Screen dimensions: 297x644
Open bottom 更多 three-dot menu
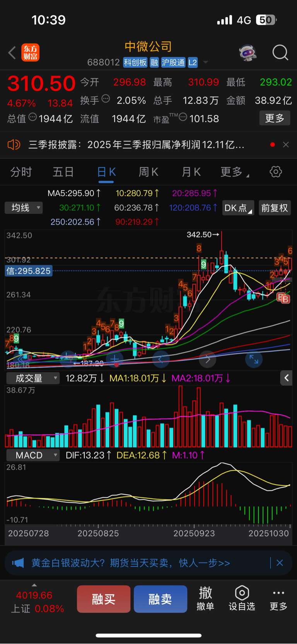[278, 599]
